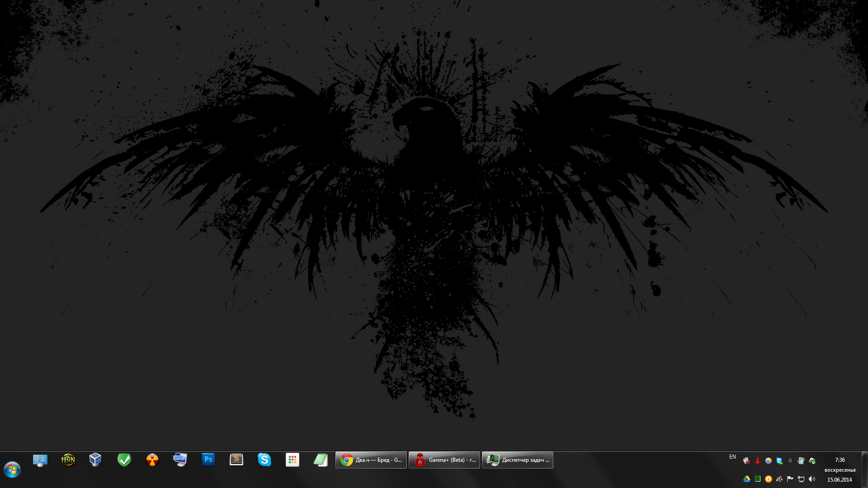Screen dimensions: 868x488
Task: Open VirtualBox from the taskbar
Action: [95, 460]
